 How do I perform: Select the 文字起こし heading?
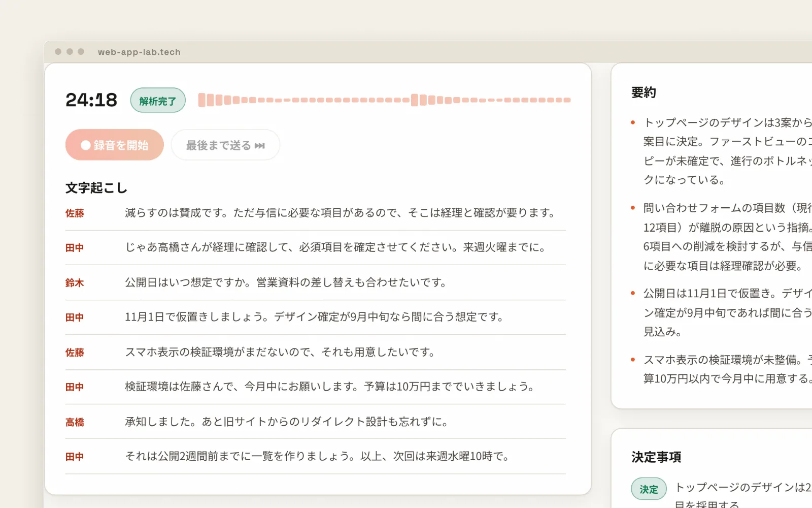point(96,188)
